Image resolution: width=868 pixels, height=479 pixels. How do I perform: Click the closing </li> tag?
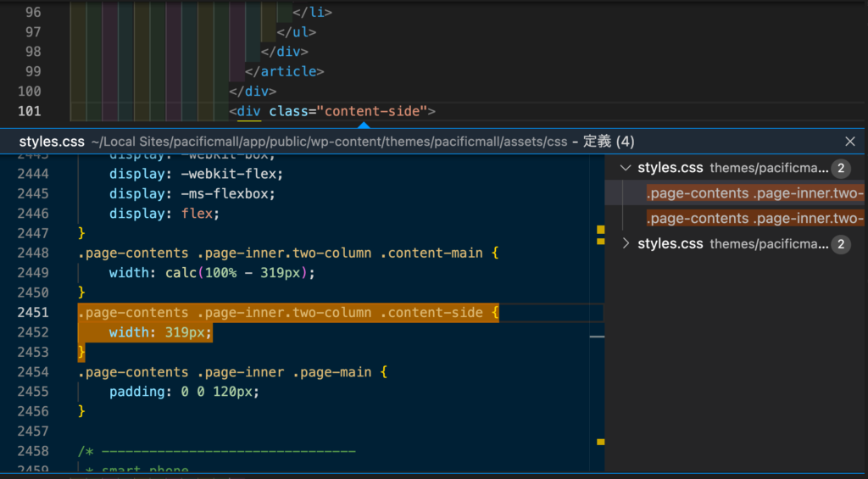[x=313, y=12]
